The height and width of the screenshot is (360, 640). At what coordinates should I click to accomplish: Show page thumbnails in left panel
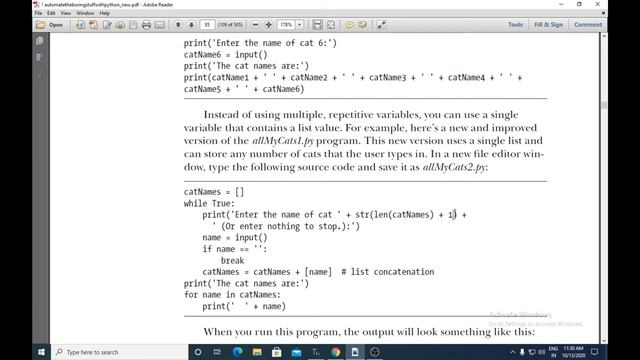[40, 41]
